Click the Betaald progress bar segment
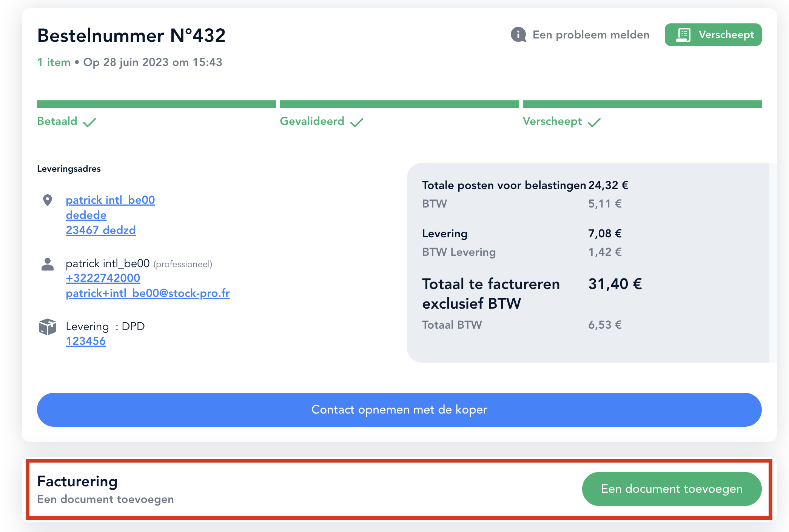This screenshot has height=532, width=789. click(x=156, y=104)
